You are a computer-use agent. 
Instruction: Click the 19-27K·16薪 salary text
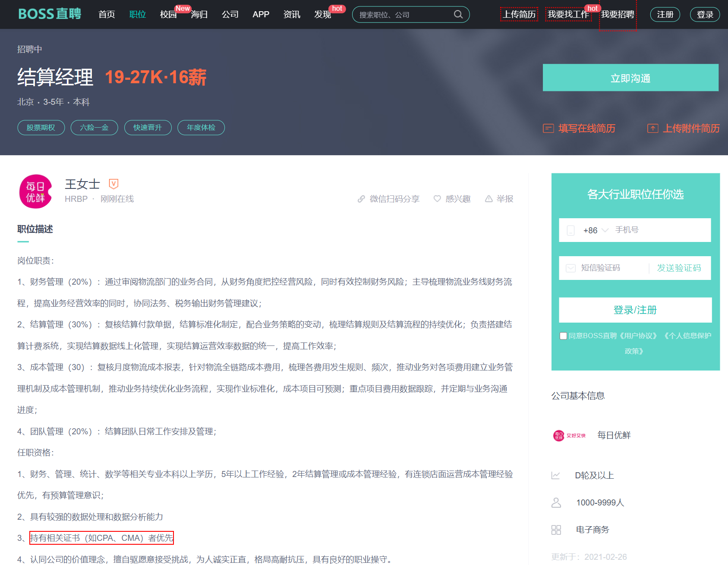point(156,77)
